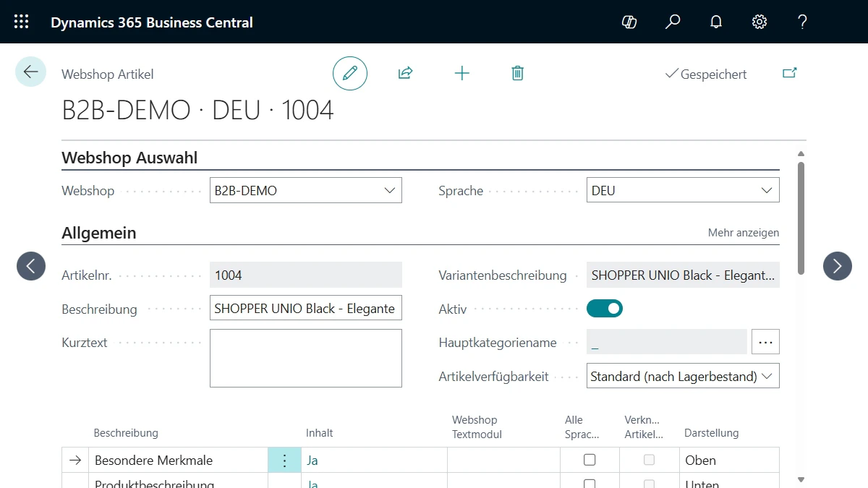This screenshot has width=868, height=488.
Task: Click the pencil edit icon
Action: (350, 73)
